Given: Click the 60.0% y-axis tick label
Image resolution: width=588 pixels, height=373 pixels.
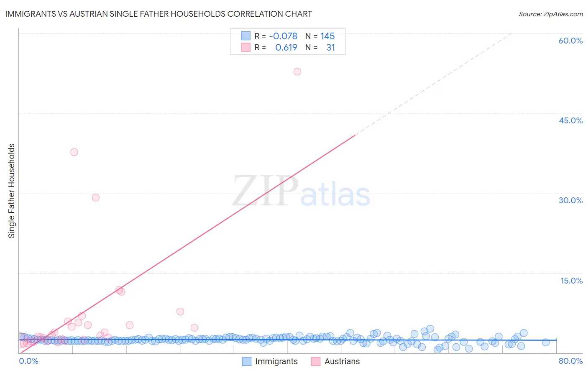Looking at the screenshot, I should click(570, 41).
